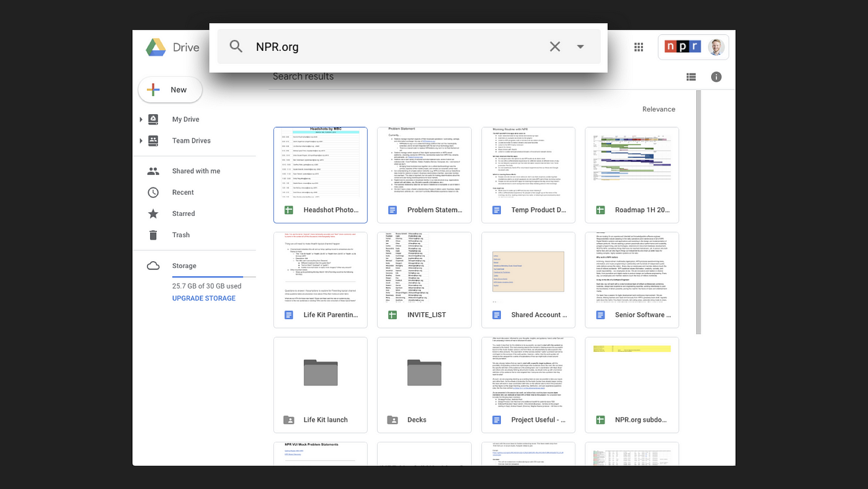
Task: Open the Life Kit launch folder
Action: (321, 385)
